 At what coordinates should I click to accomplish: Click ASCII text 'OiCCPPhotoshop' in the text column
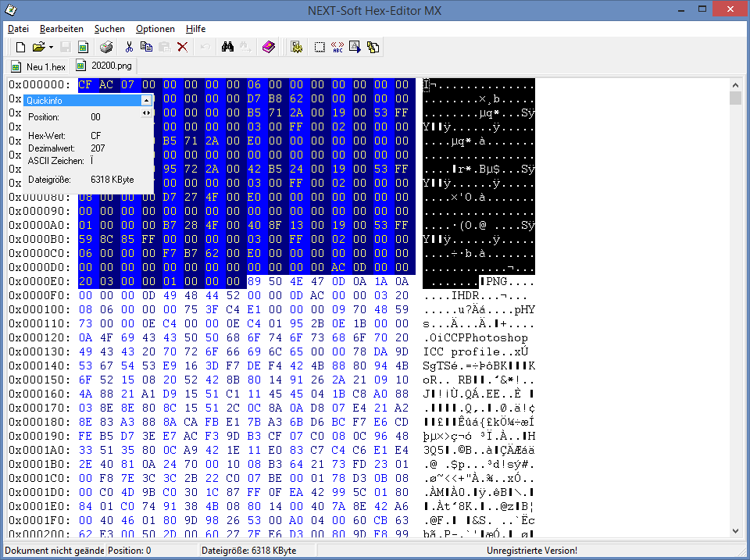click(x=479, y=337)
